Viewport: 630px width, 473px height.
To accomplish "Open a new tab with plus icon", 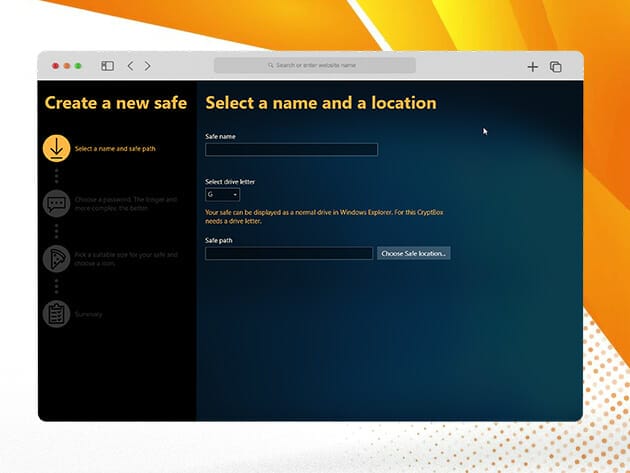I will tap(532, 66).
